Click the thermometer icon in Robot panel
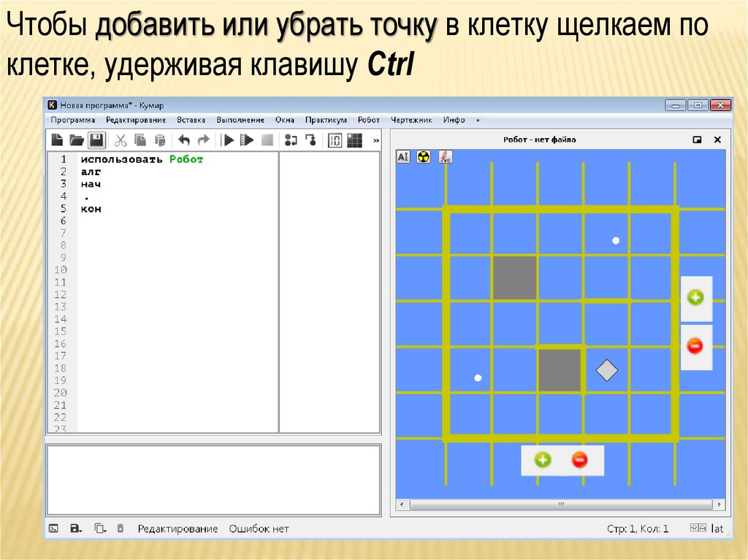748x560 pixels. 444,156
